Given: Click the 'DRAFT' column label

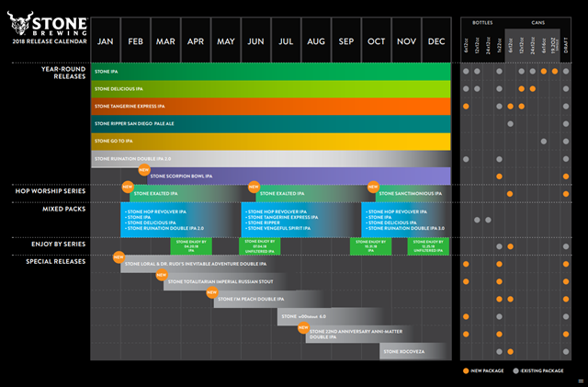Looking at the screenshot, I should click(x=566, y=45).
